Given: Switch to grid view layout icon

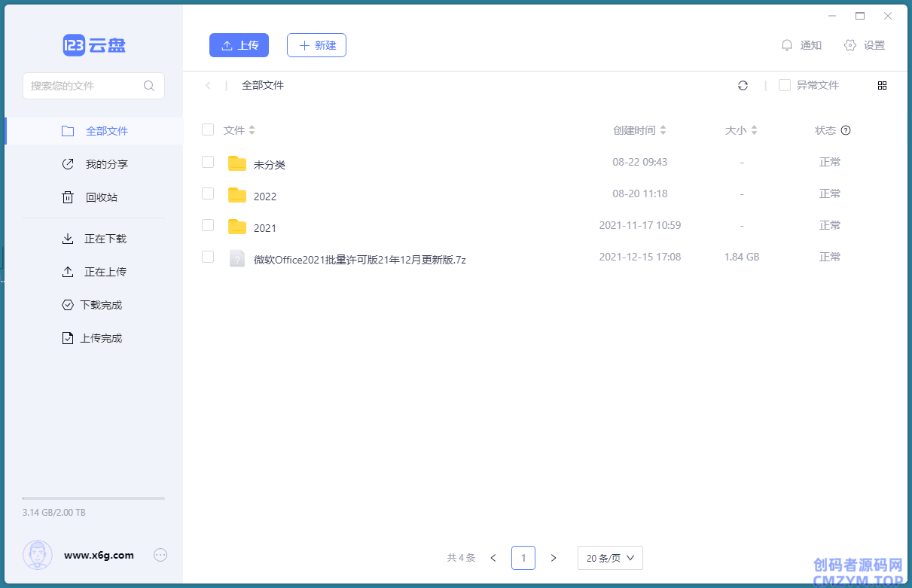Looking at the screenshot, I should pyautogui.click(x=882, y=86).
